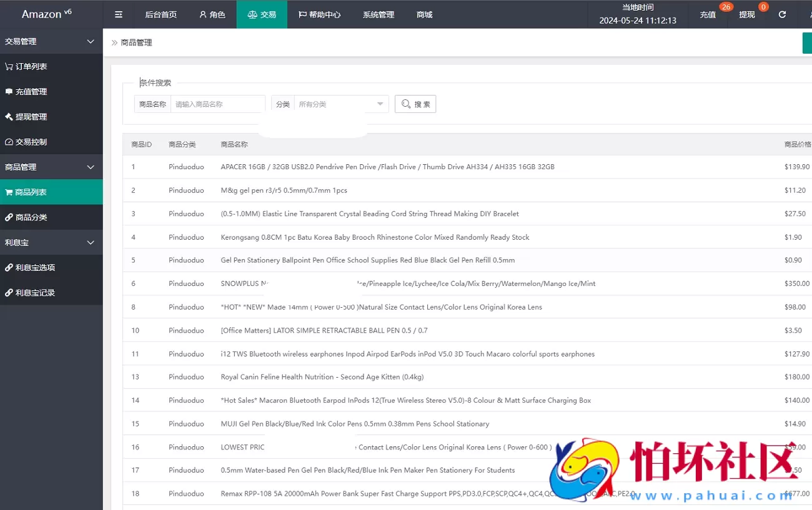The height and width of the screenshot is (510, 812).
Task: Open 订单列表 in the sidebar
Action: [x=31, y=67]
